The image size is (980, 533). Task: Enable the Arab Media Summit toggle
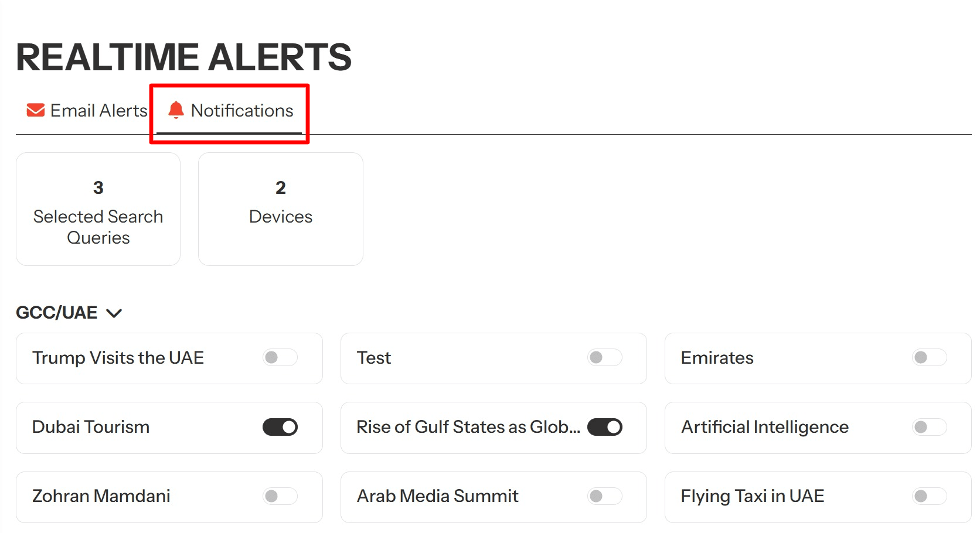[x=604, y=496]
